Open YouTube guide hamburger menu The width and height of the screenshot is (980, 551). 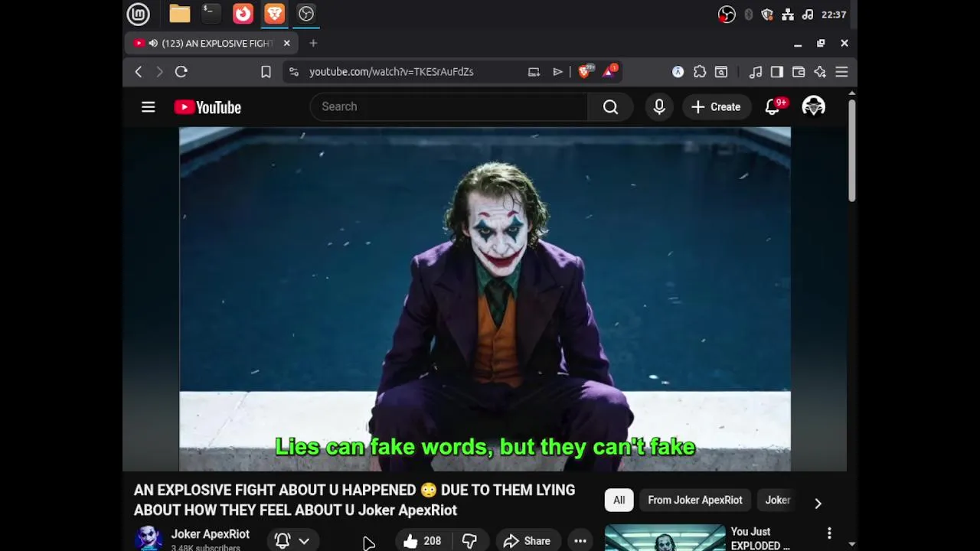[x=149, y=107]
